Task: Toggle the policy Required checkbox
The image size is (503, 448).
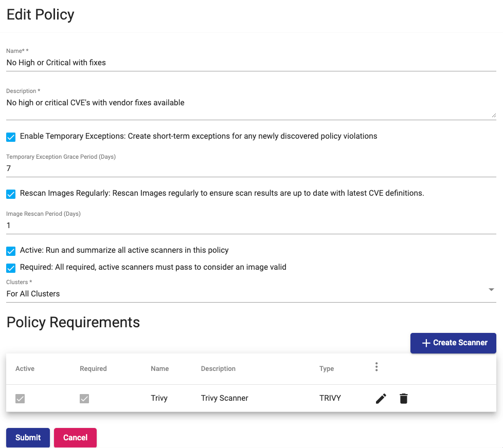Action: [x=11, y=268]
